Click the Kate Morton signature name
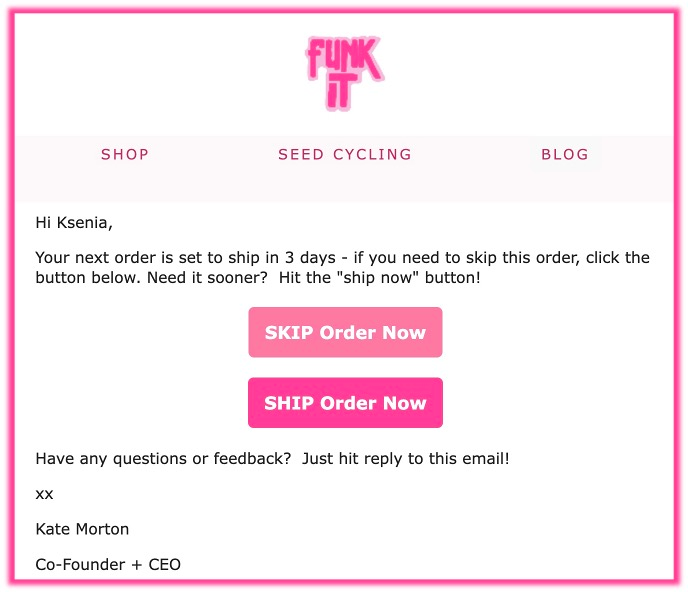Screen dimensions: 688x592 (x=82, y=529)
